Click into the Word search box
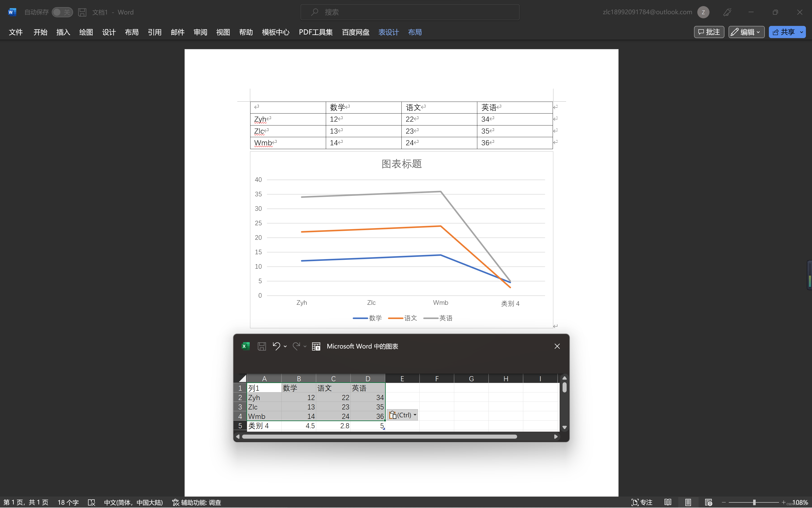 point(410,12)
